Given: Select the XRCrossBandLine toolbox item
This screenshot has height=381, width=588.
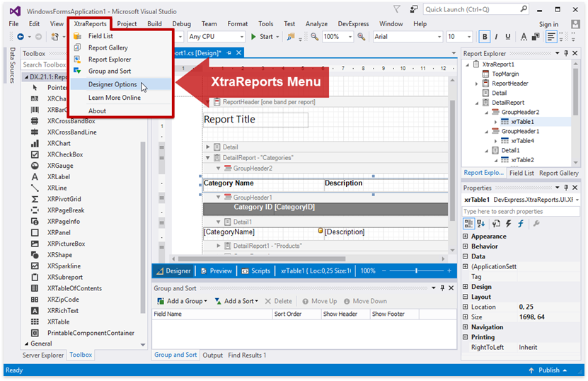Looking at the screenshot, I should [x=72, y=132].
